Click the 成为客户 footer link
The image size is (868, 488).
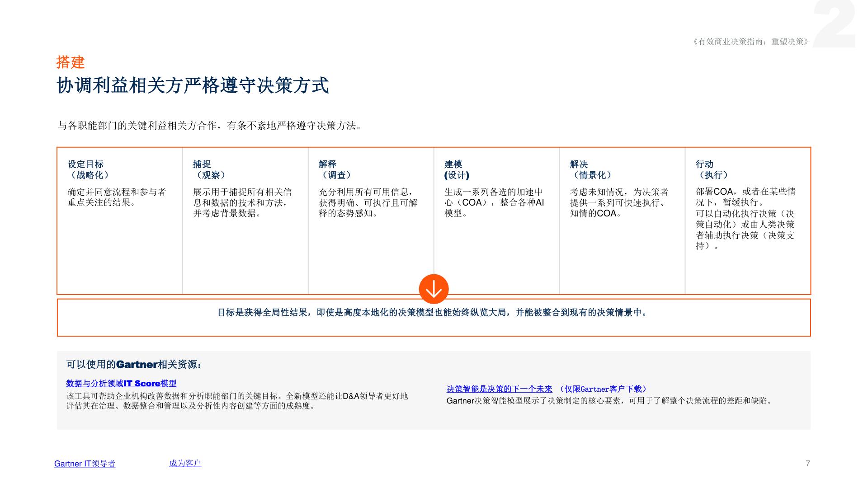click(x=185, y=463)
